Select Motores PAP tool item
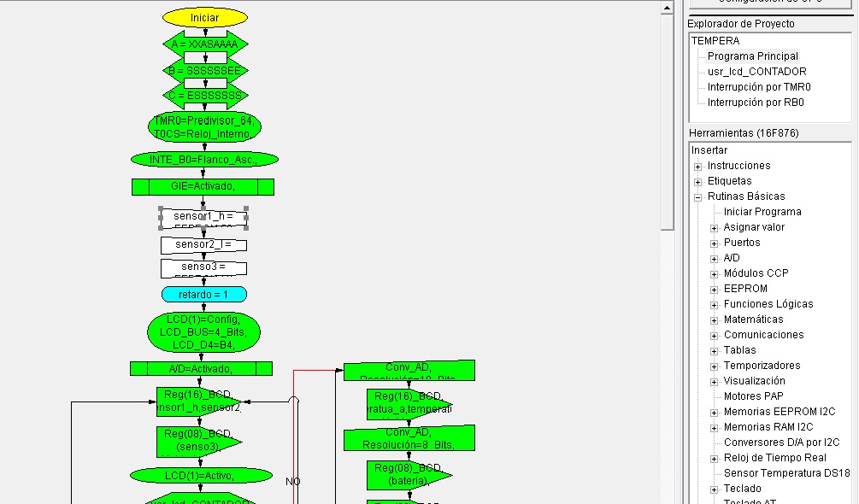This screenshot has width=859, height=504. click(x=753, y=396)
